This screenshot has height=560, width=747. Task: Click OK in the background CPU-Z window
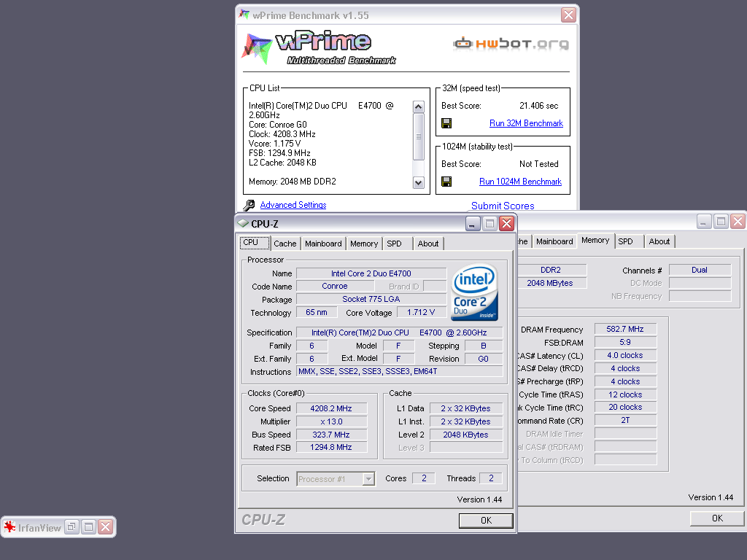[717, 518]
